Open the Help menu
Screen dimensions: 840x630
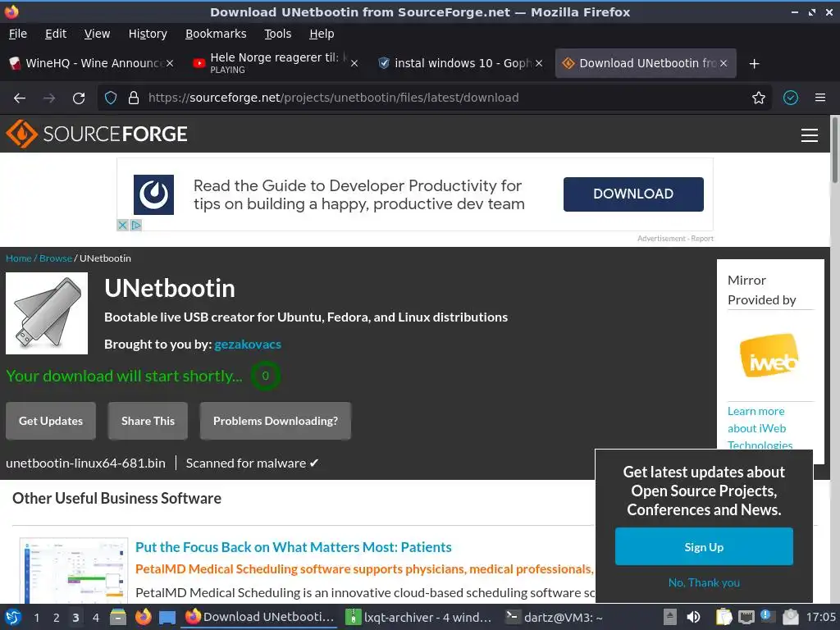(x=322, y=34)
